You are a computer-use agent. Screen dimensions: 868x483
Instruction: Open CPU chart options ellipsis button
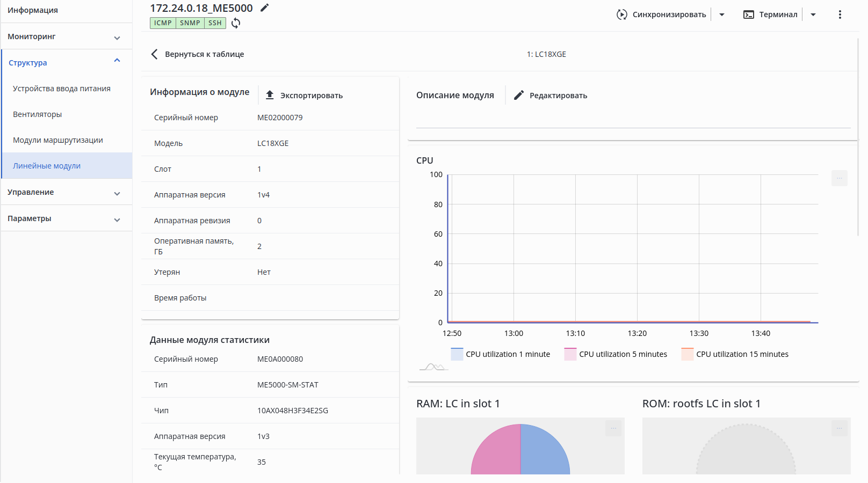pyautogui.click(x=839, y=178)
